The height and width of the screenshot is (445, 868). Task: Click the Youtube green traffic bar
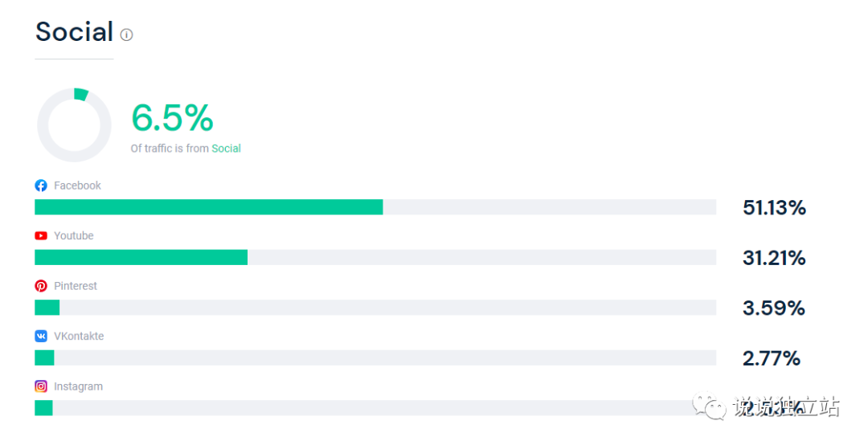click(141, 257)
